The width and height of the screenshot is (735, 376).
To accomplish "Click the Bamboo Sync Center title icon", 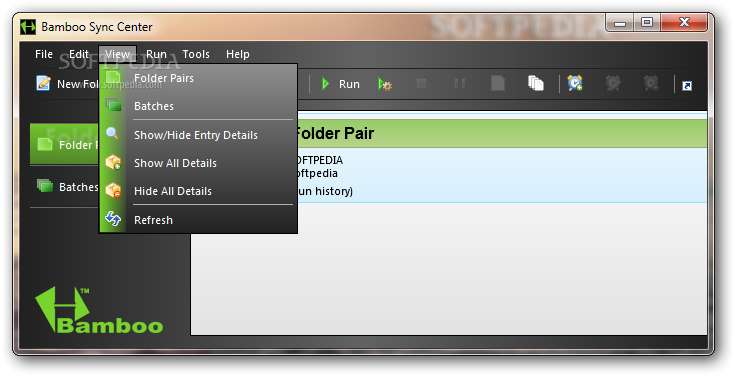I will pyautogui.click(x=28, y=27).
